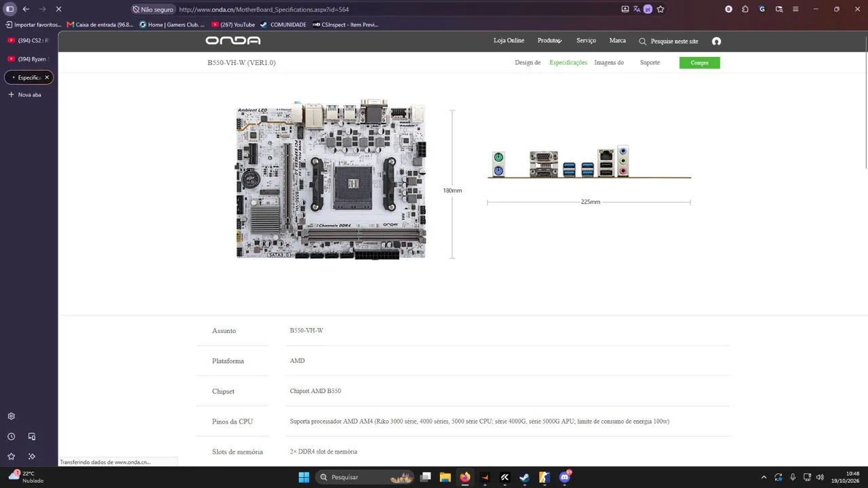Click the green Compre button
The image size is (868, 488).
click(x=700, y=63)
